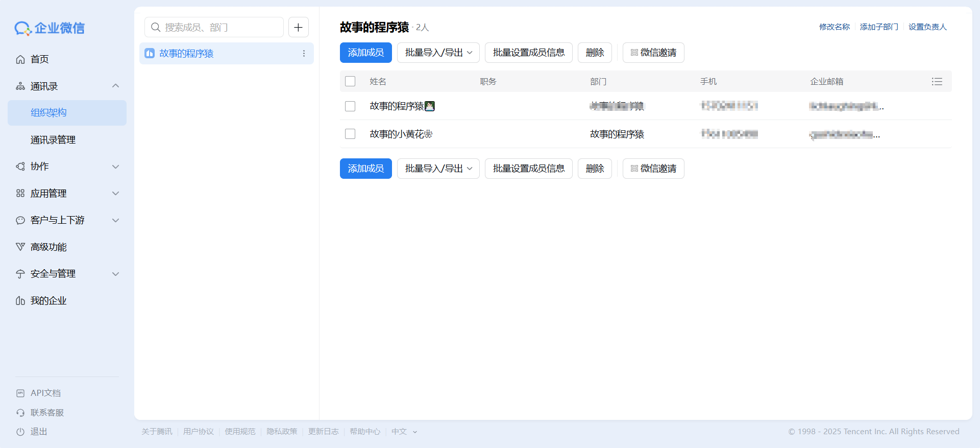Screen dimensions: 980x448
Task: Click the column settings list icon
Action: pos(937,82)
